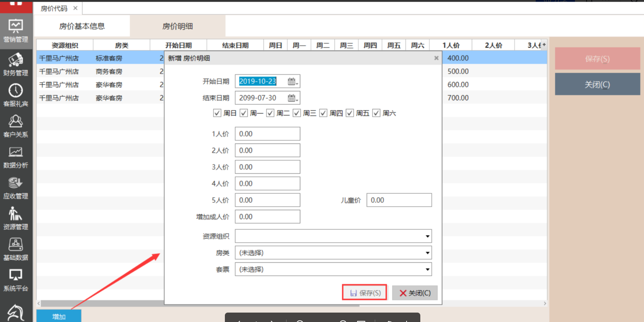The height and width of the screenshot is (322, 644).
Task: Uncheck the 周六 checkbox
Action: point(376,113)
